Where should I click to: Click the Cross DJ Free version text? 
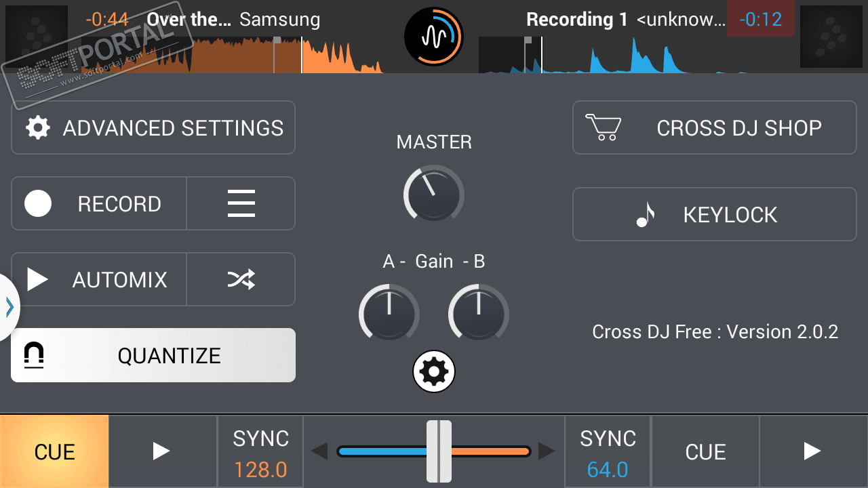[x=715, y=331]
